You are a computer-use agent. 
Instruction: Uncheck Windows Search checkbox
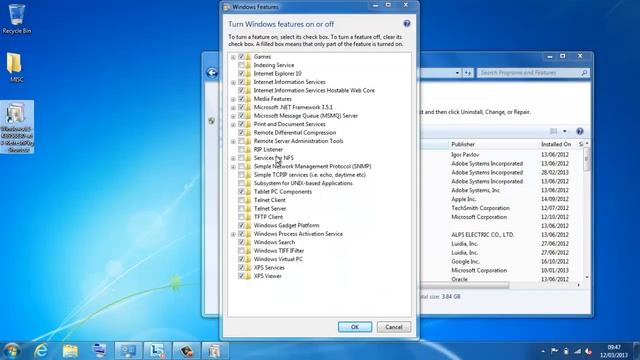pos(241,242)
